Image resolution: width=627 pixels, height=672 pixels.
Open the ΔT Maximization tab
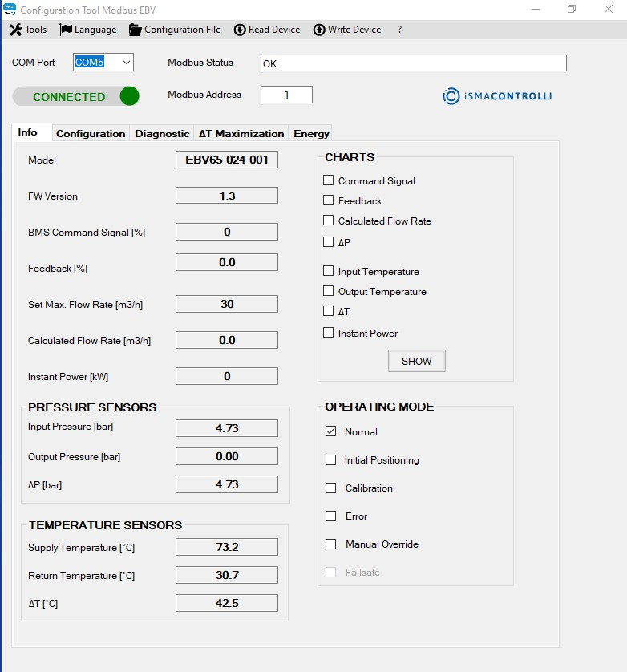point(241,133)
